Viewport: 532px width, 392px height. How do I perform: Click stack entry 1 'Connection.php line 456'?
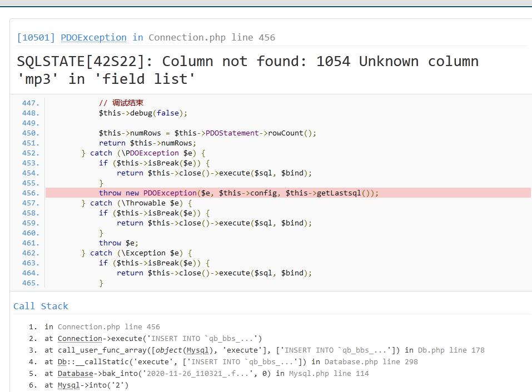pyautogui.click(x=108, y=326)
